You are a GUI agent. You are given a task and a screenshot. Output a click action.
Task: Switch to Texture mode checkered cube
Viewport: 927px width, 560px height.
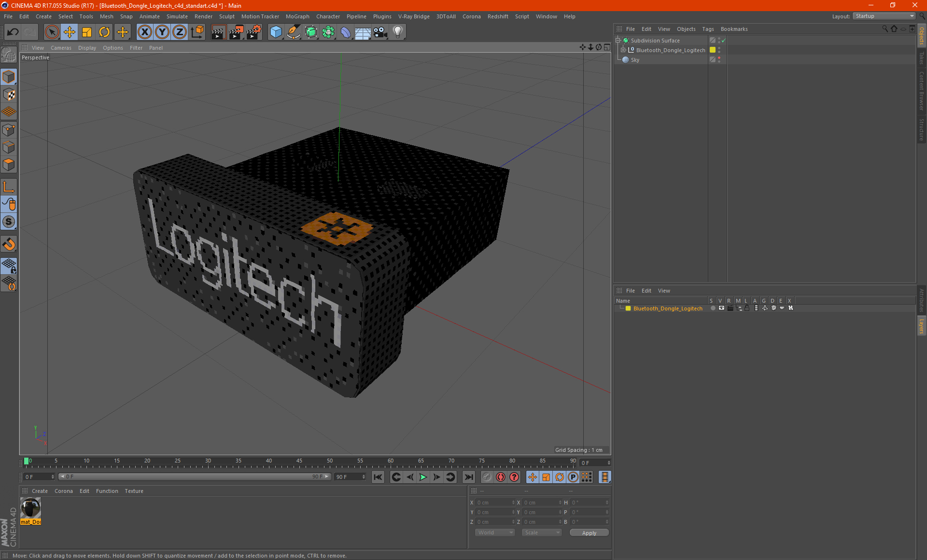9,95
